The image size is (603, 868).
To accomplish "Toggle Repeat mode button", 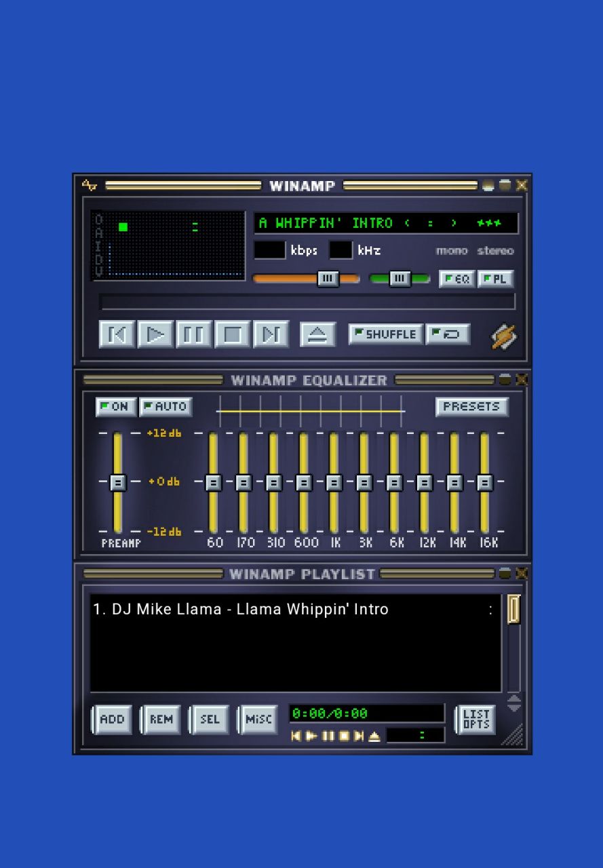I will click(x=448, y=334).
